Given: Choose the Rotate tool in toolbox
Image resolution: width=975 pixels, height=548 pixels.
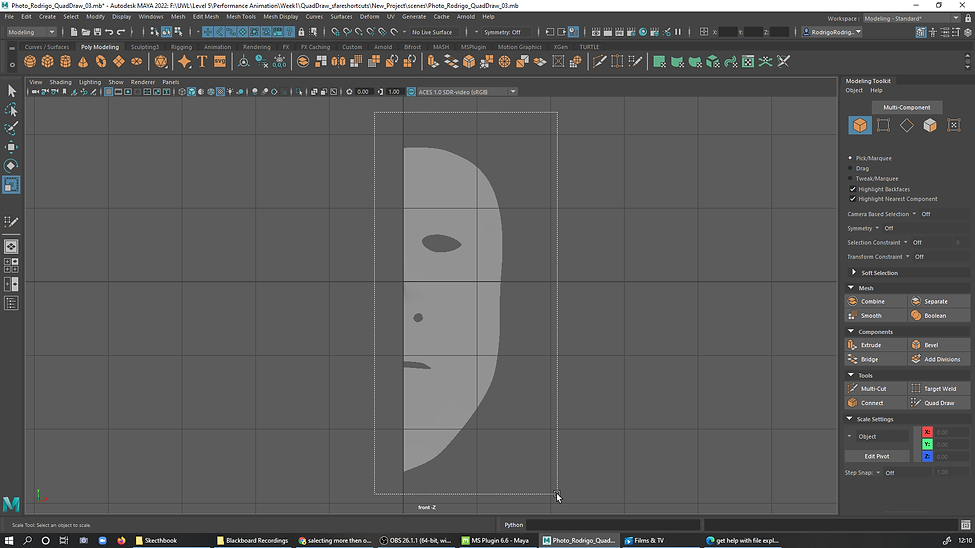Looking at the screenshot, I should point(11,165).
